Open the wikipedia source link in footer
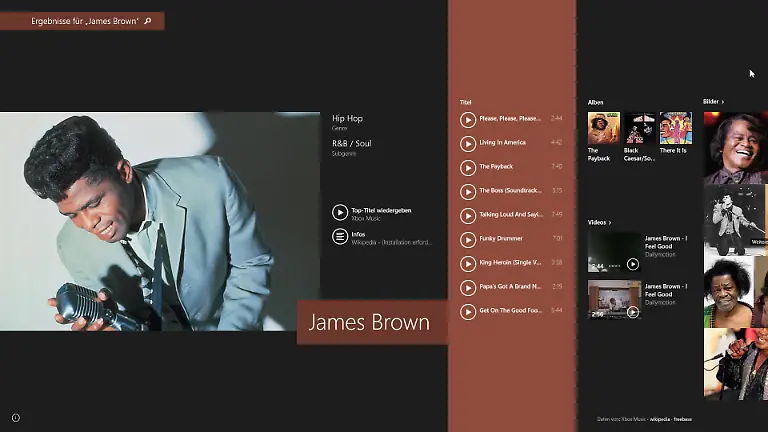 point(659,419)
